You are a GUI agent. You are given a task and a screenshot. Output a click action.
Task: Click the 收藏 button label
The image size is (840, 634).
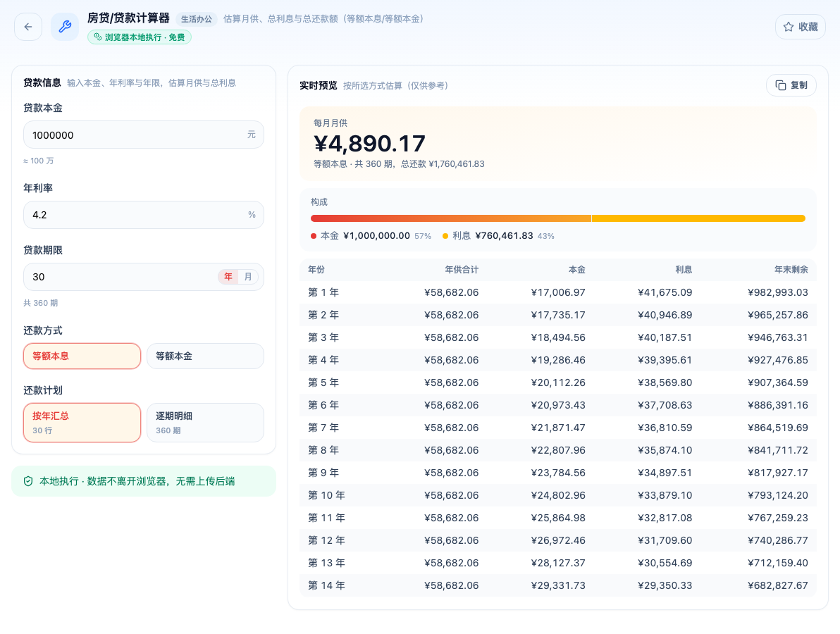point(808,27)
